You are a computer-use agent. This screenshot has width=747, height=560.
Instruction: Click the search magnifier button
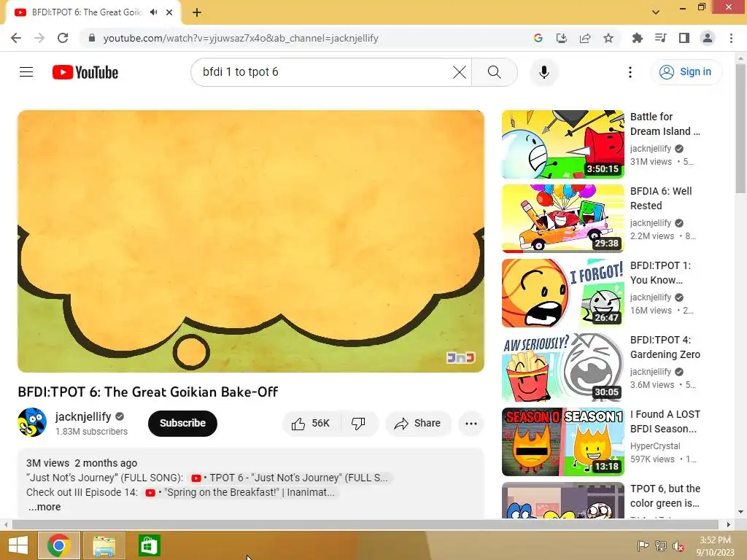tap(495, 72)
